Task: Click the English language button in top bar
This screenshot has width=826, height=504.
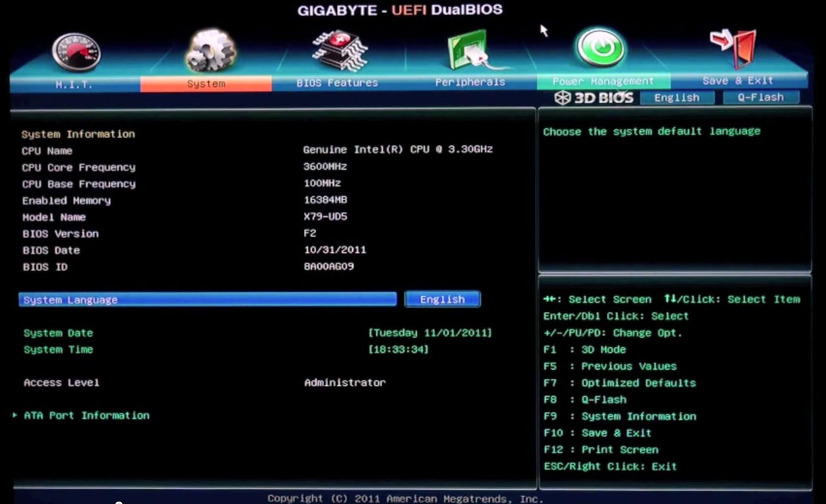Action: pyautogui.click(x=677, y=98)
